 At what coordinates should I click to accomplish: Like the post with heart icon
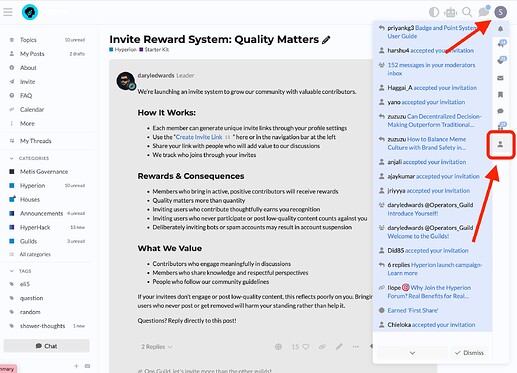coord(305,347)
